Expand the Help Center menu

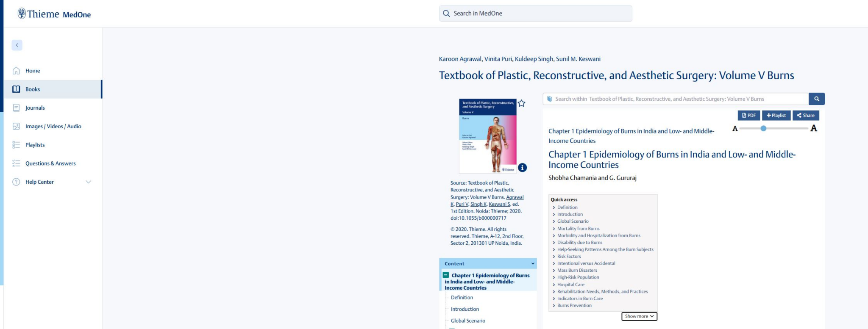(88, 182)
